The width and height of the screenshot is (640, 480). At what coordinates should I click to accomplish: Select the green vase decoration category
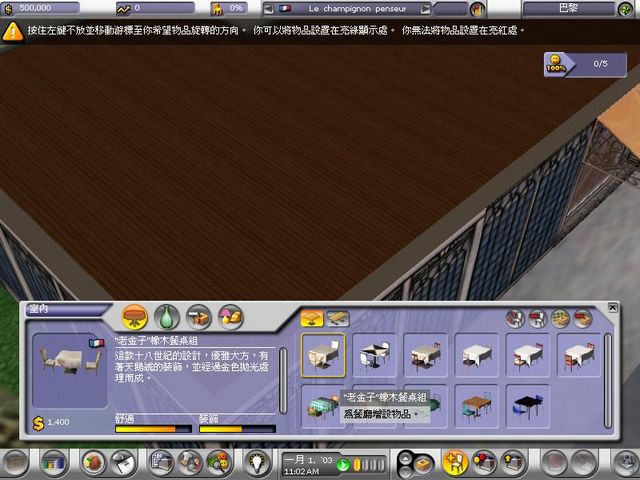coord(167,317)
